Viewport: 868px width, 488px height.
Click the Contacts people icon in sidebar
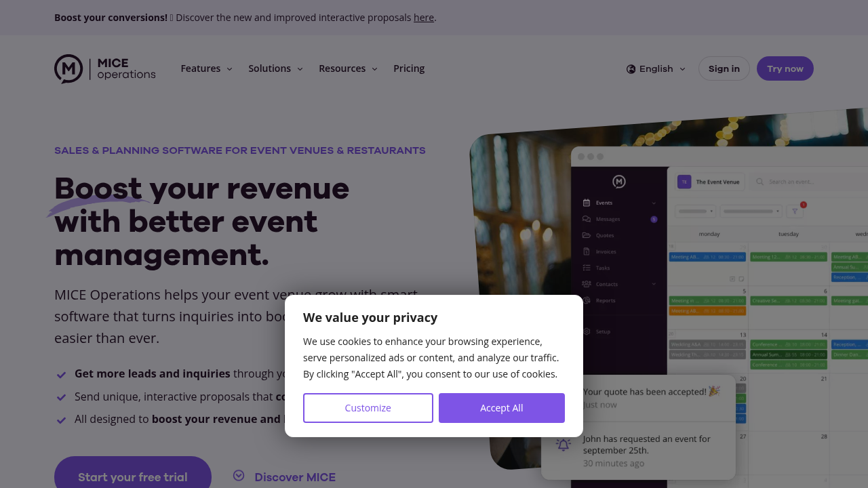coord(587,284)
